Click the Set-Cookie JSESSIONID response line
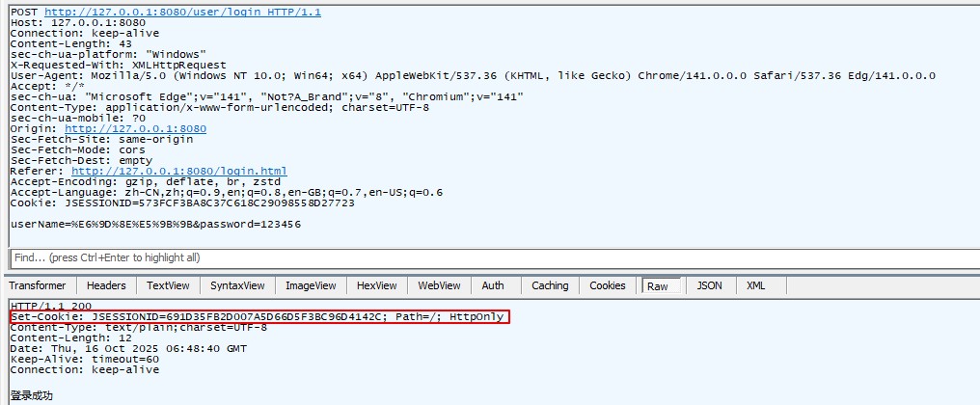Image resolution: width=980 pixels, height=405 pixels. pyautogui.click(x=257, y=317)
